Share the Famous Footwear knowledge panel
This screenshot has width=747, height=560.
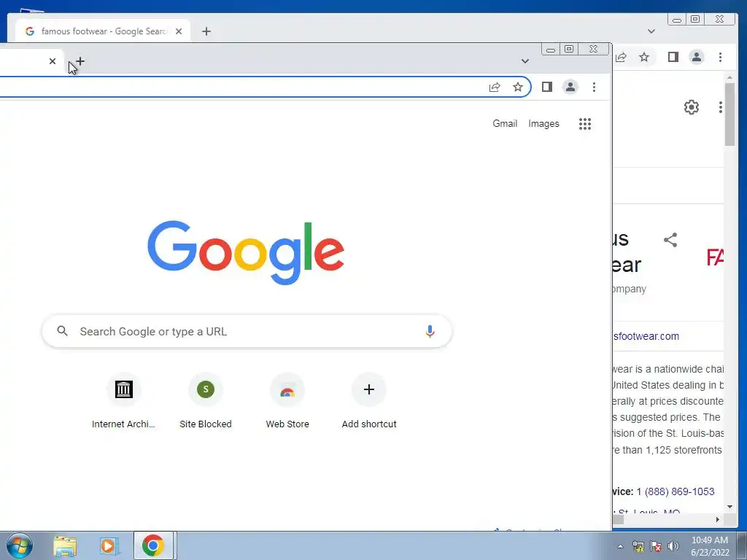click(x=670, y=240)
